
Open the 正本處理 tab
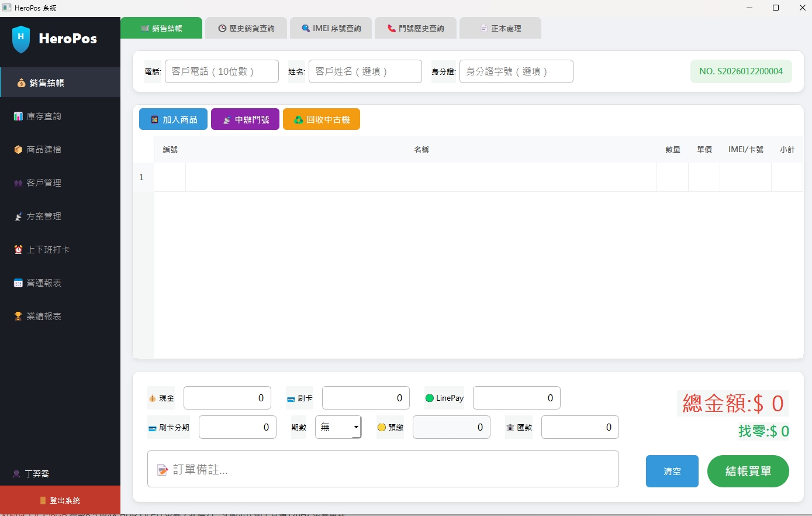coord(500,27)
